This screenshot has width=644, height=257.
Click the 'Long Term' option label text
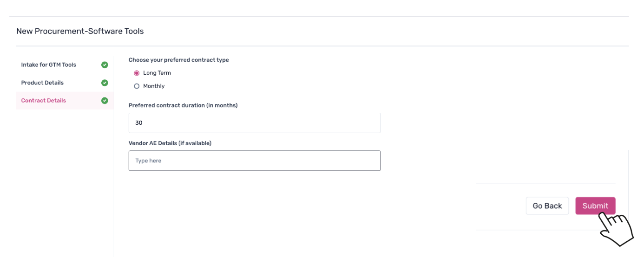(x=157, y=73)
